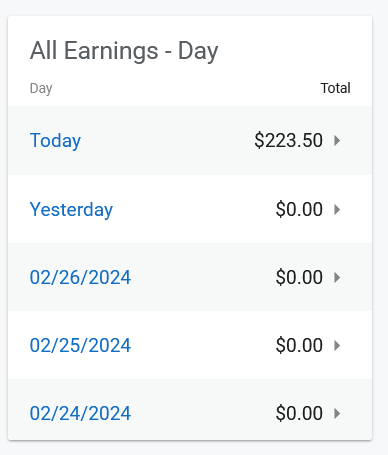Expand the Today row arrow
This screenshot has height=455, width=388.
coord(337,141)
